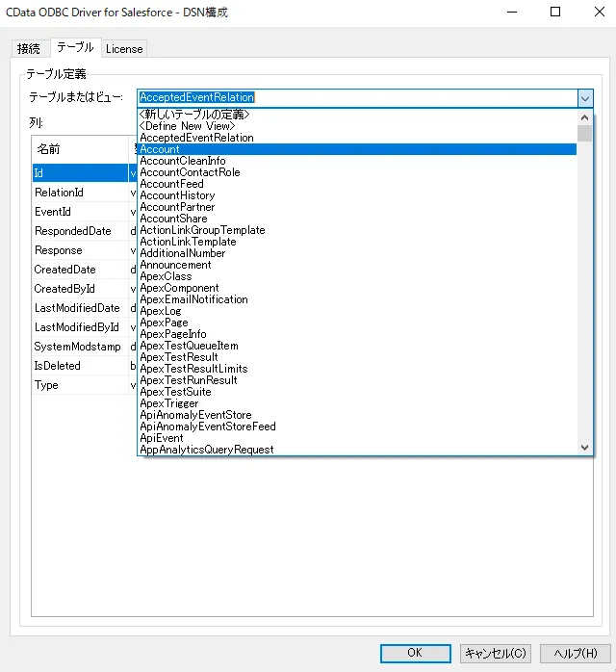This screenshot has height=672, width=616.
Task: Choose the Define New View option
Action: click(x=187, y=126)
